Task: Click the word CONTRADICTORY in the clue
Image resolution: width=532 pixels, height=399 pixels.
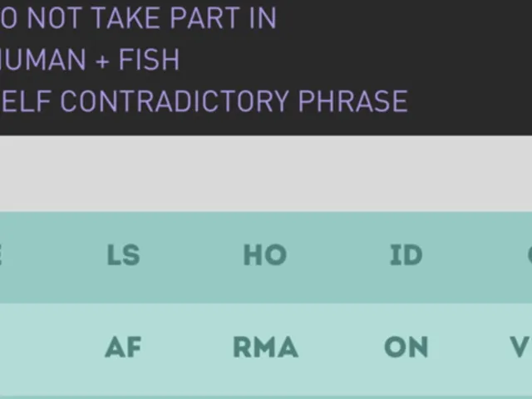Action: [175, 101]
